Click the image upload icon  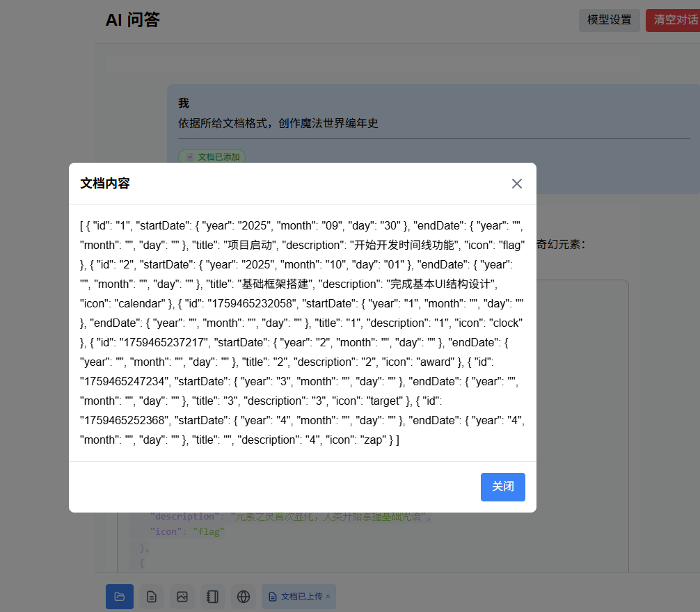182,597
